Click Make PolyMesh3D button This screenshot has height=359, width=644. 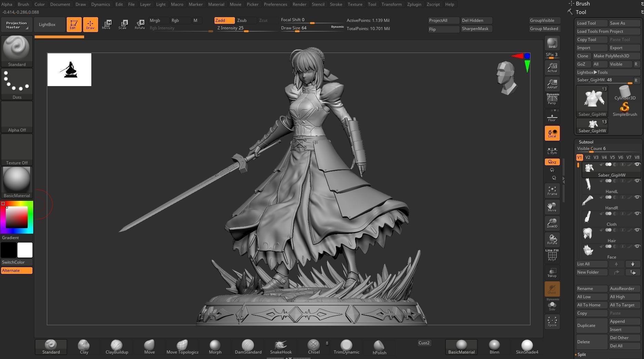616,56
